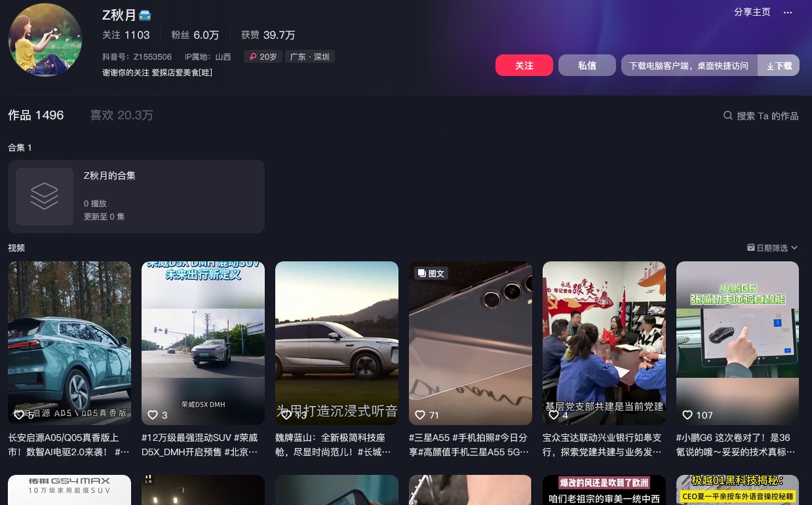812x505 pixels.
Task: Open 荣威D5X DMH 混动SUV video thumbnail
Action: coord(203,343)
